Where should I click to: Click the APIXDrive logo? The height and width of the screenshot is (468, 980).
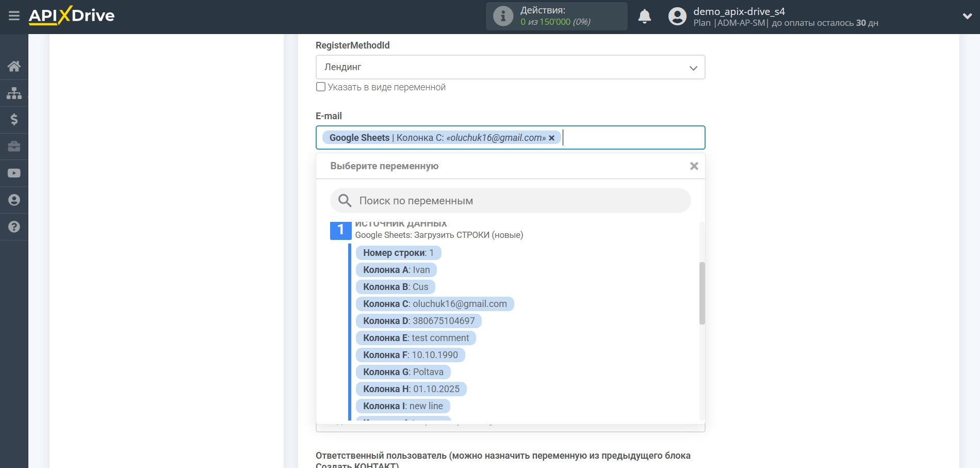coord(72,16)
